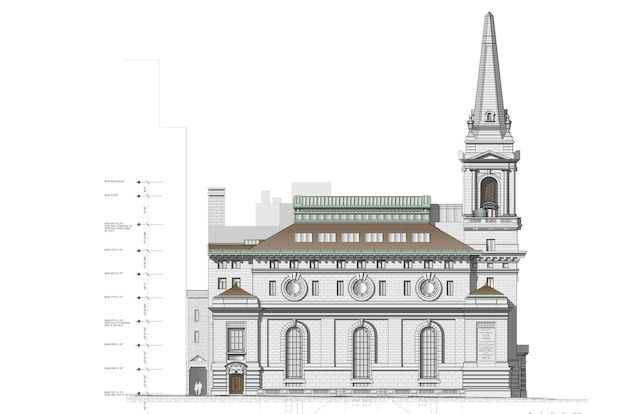The height and width of the screenshot is (414, 620).
Task: Click the center circular oculus window
Action: (x=362, y=288)
